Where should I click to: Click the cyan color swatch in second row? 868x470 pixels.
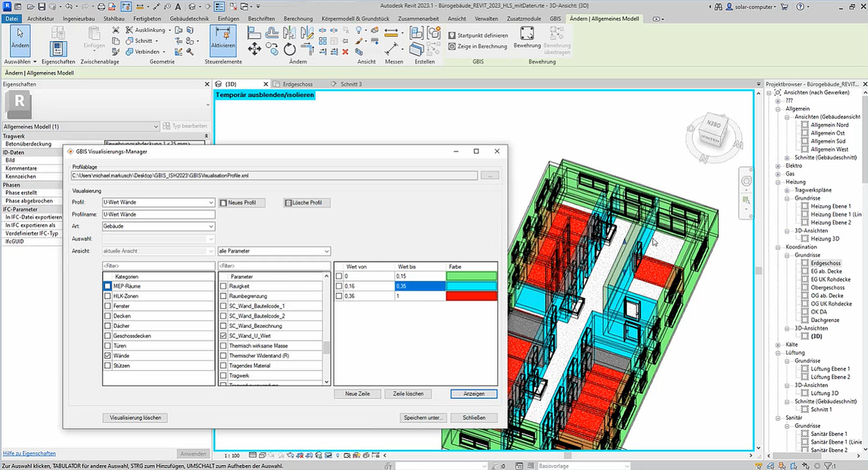coord(472,286)
